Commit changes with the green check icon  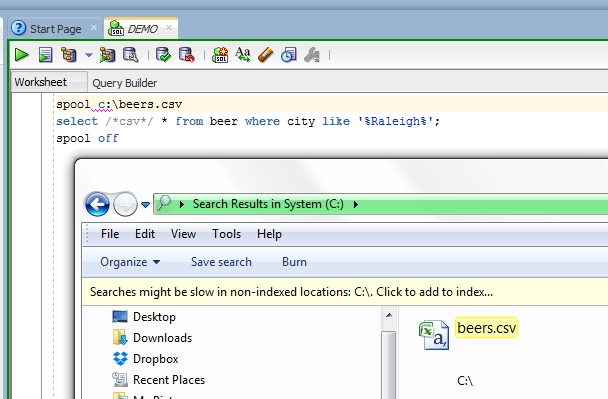pos(163,55)
